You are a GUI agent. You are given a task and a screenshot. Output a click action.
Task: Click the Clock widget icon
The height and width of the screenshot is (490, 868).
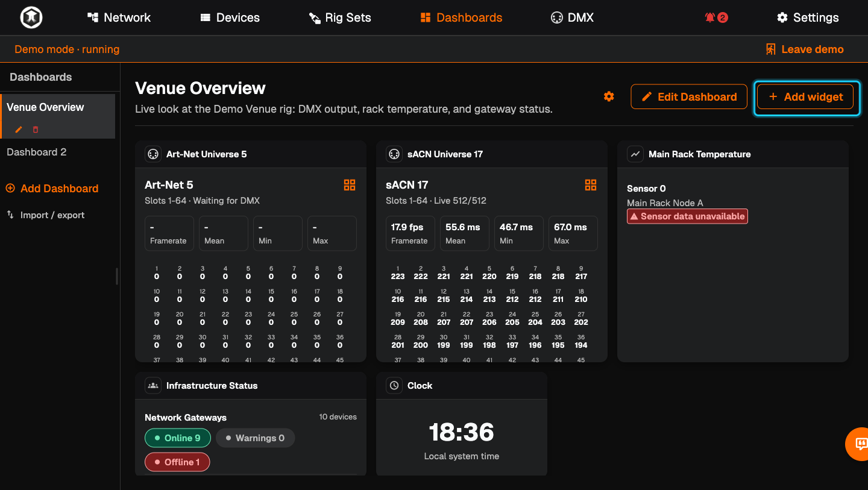(394, 386)
